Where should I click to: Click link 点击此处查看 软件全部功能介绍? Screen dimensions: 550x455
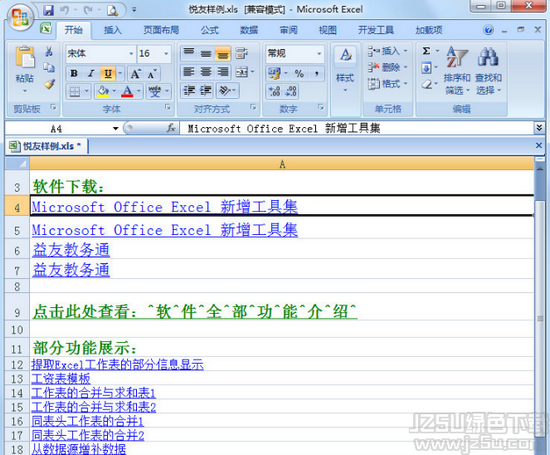[195, 312]
